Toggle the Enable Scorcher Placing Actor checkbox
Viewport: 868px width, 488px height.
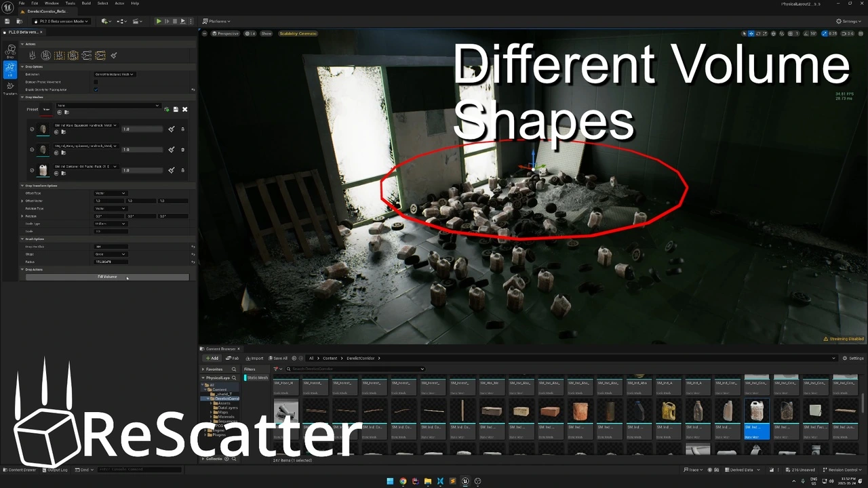tap(96, 89)
